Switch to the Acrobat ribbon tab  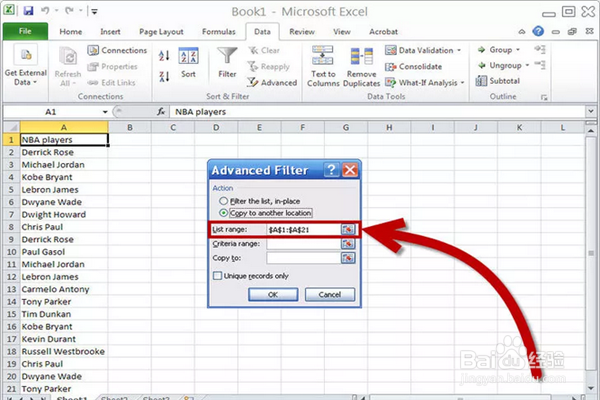point(383,32)
